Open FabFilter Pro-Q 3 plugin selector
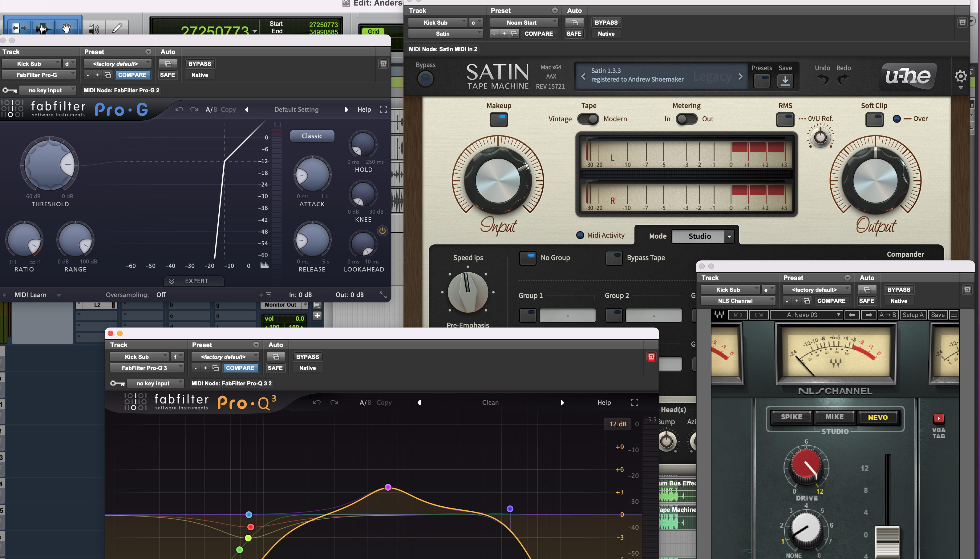 (147, 368)
